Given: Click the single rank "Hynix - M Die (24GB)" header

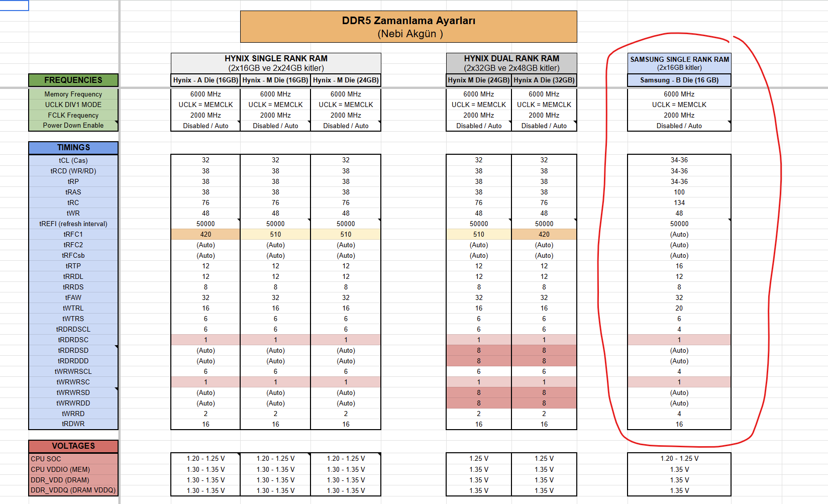Looking at the screenshot, I should (346, 80).
